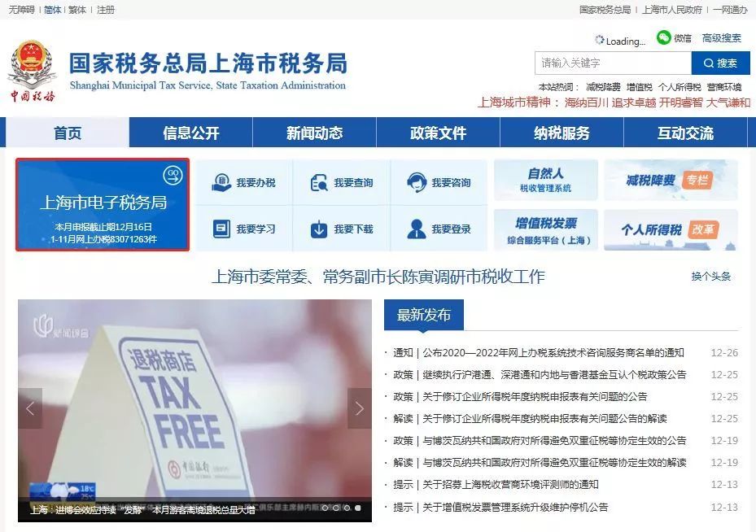
Task: Open 自然人税收管理系统 tile
Action: tap(546, 180)
